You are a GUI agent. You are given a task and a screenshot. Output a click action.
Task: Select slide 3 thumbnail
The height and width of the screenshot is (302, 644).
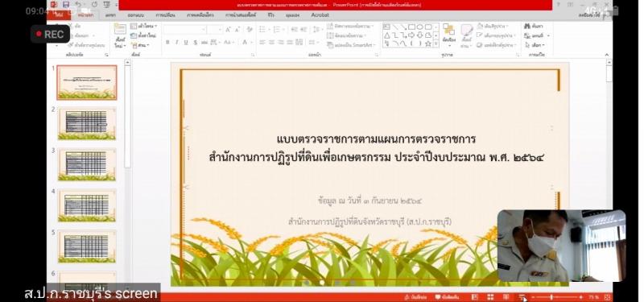pos(87,164)
